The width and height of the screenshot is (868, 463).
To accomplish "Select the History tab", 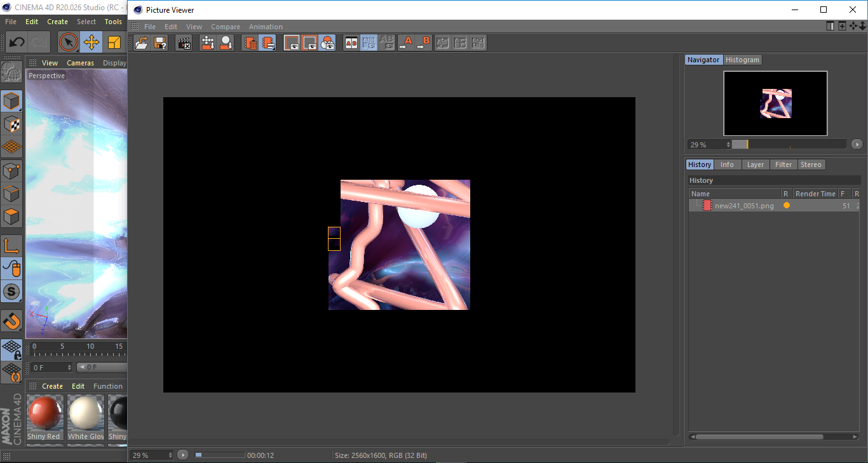I will click(700, 164).
